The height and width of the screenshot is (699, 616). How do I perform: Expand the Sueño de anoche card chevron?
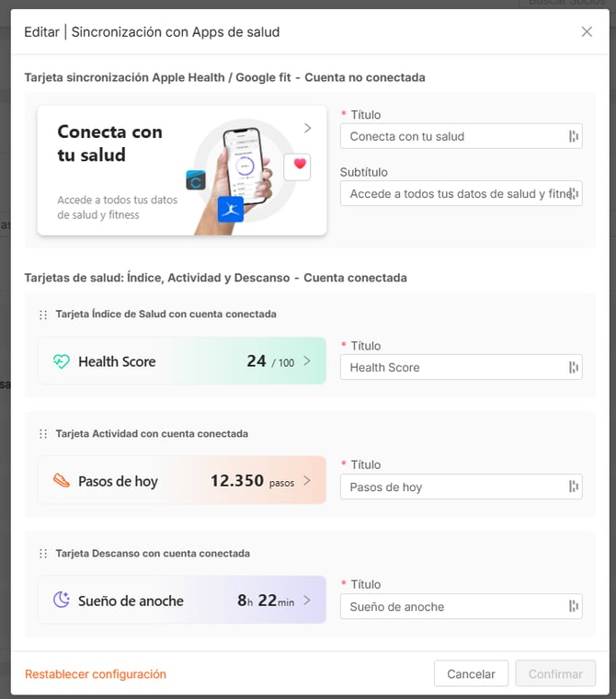pos(307,600)
